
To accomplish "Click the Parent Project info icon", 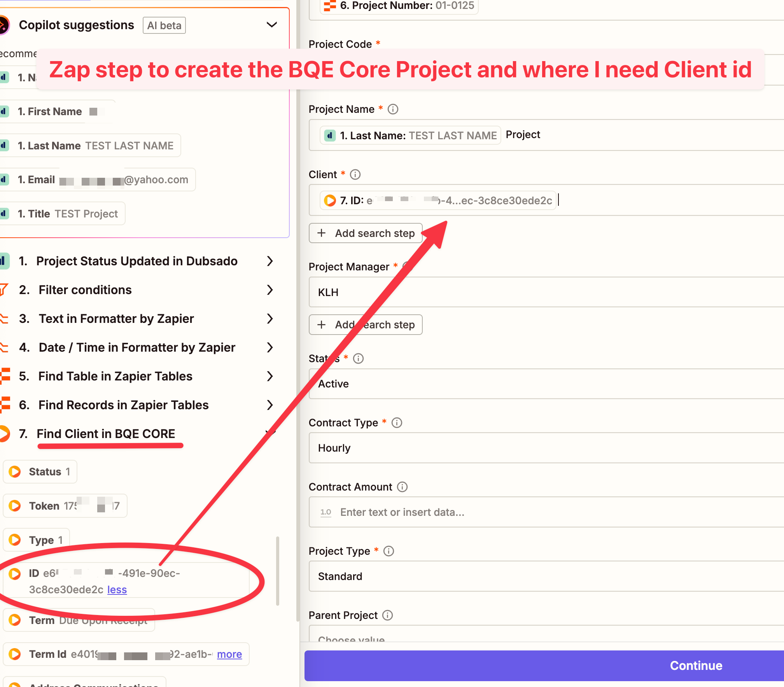I will tap(387, 615).
